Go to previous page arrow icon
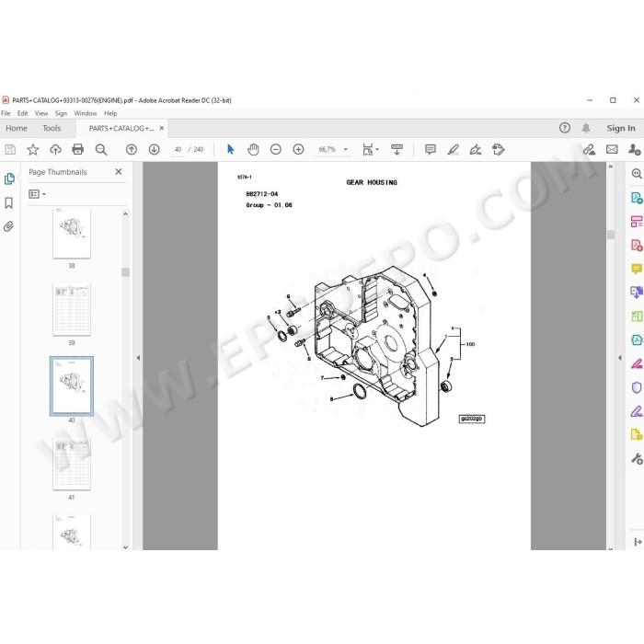The height and width of the screenshot is (644, 644). [x=132, y=149]
